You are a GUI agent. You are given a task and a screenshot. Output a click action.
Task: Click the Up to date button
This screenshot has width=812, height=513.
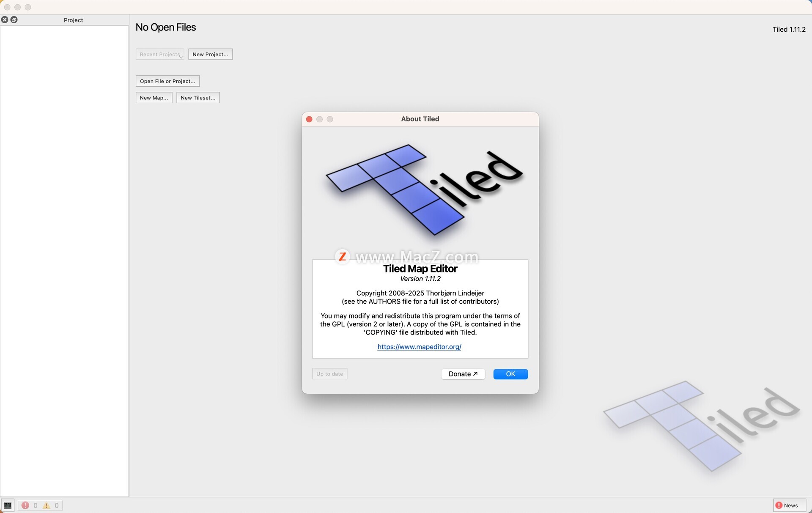tap(330, 374)
